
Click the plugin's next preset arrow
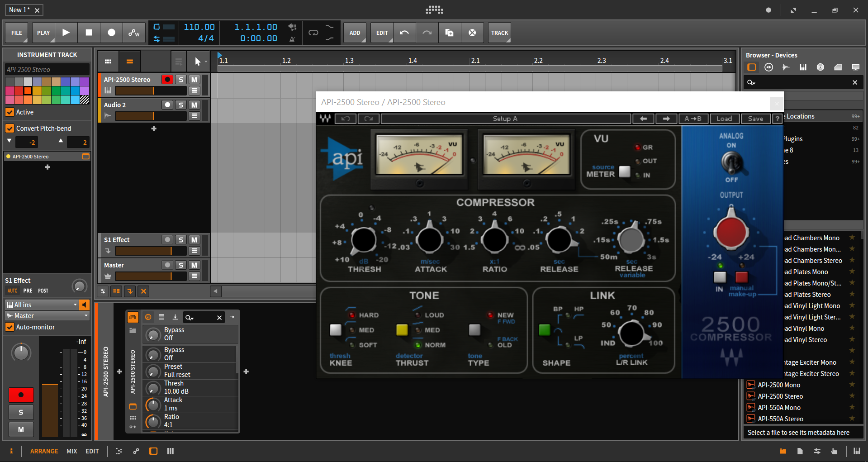(666, 119)
